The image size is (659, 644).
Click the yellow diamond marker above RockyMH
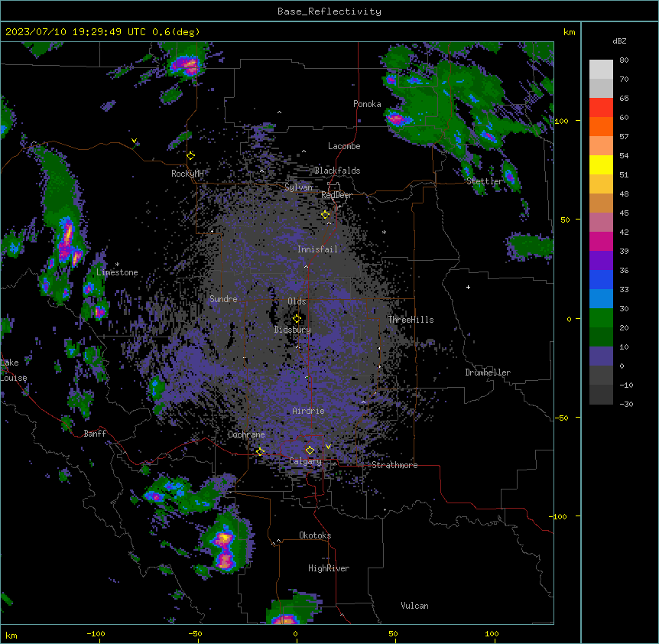[191, 156]
